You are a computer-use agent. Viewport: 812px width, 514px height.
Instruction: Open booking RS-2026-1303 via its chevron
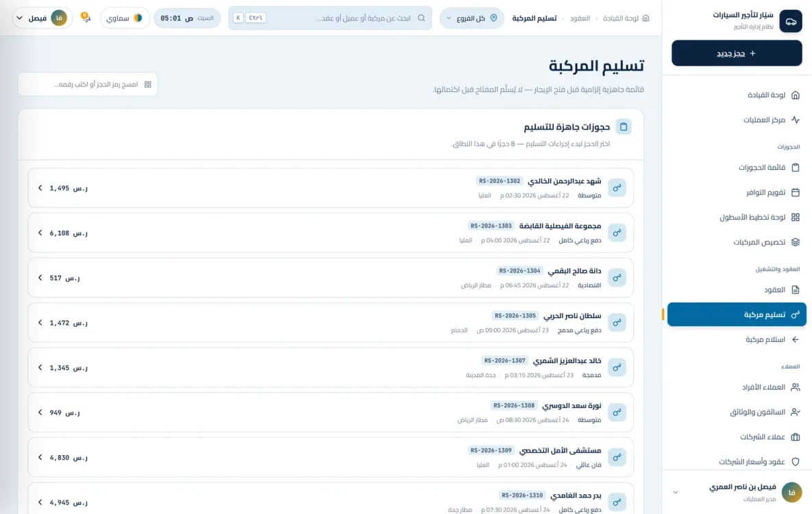40,232
